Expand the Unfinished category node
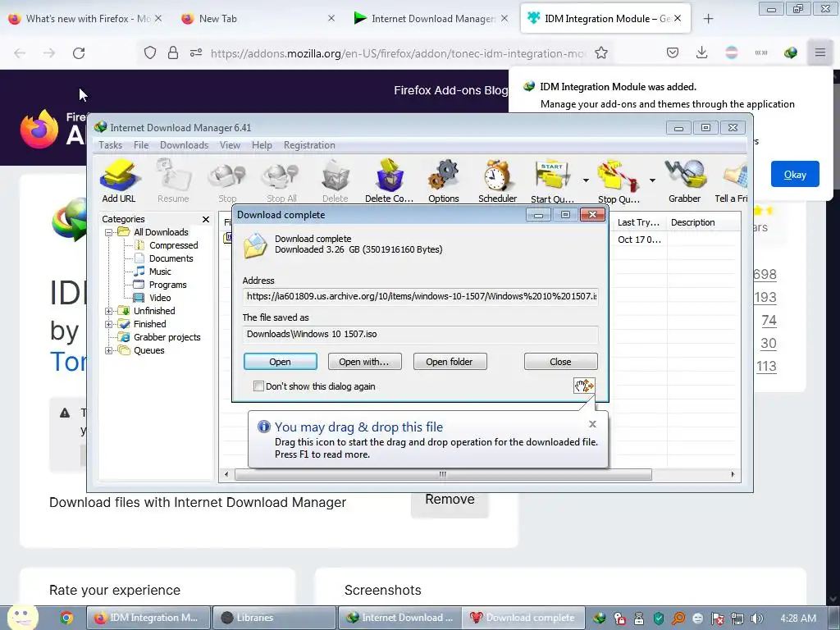 coord(109,311)
